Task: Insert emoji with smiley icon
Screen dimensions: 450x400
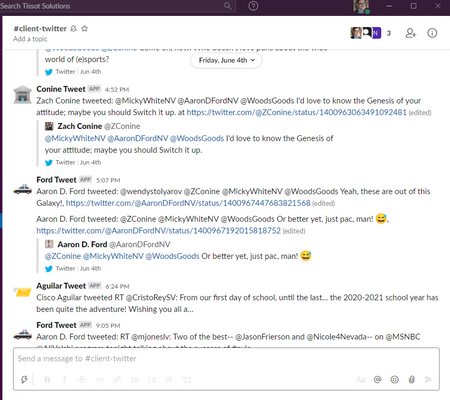Action: [395, 379]
